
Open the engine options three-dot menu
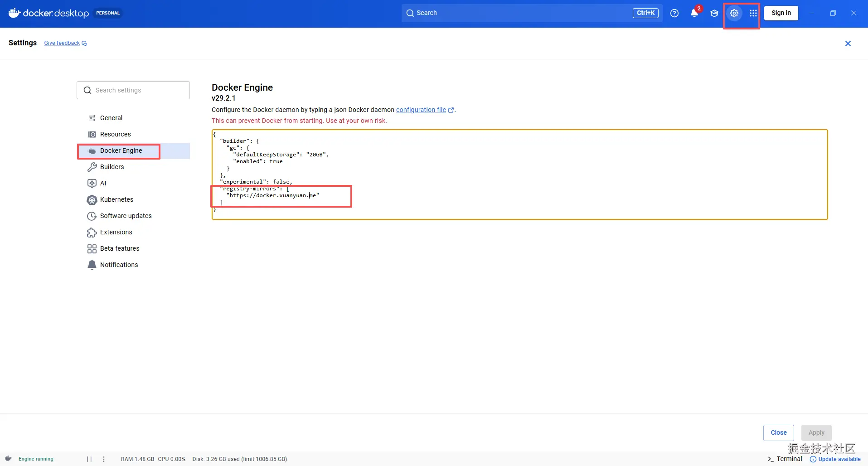[x=104, y=459]
